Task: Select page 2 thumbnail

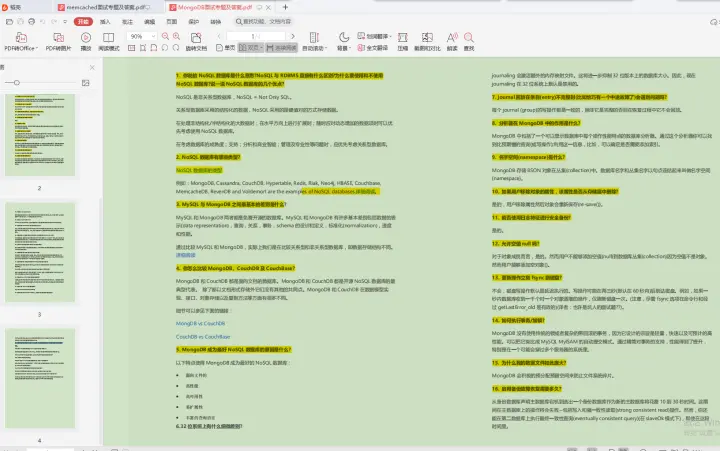Action: pos(40,135)
